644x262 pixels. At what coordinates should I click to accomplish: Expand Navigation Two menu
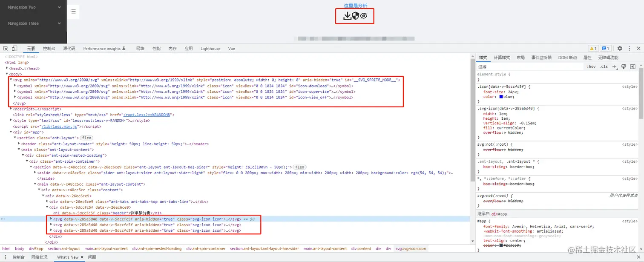(33, 7)
